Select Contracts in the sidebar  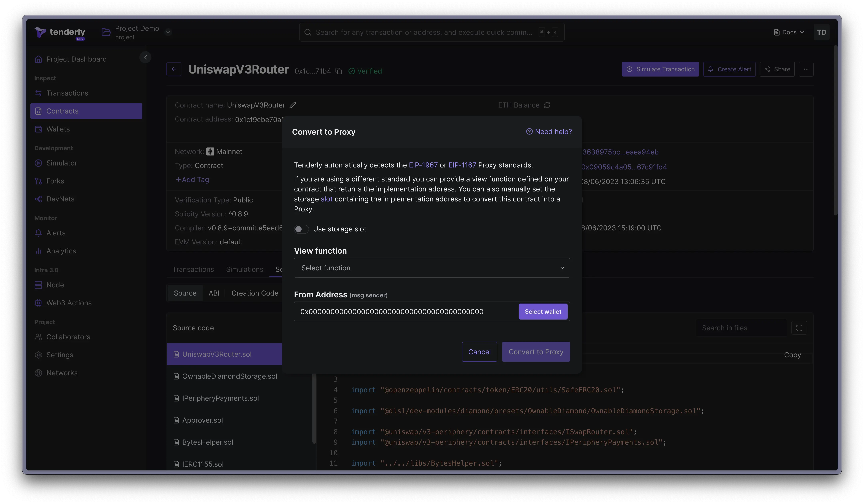[x=86, y=111]
